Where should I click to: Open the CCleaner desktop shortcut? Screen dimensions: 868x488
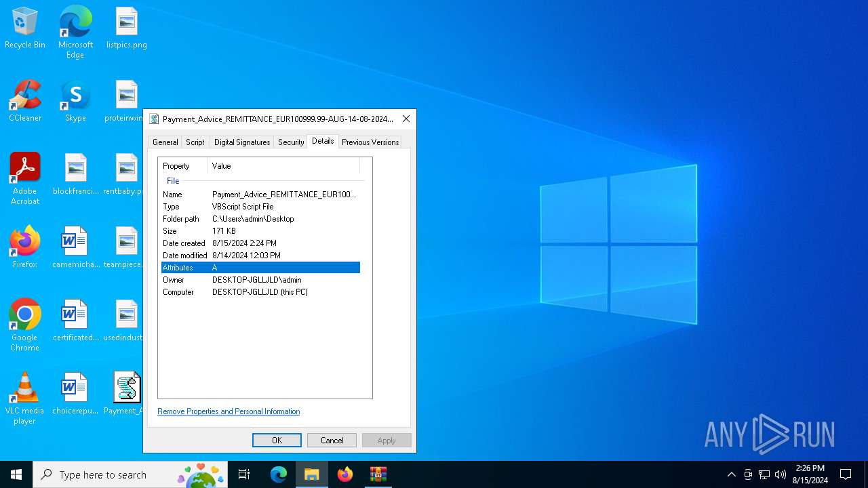25,102
